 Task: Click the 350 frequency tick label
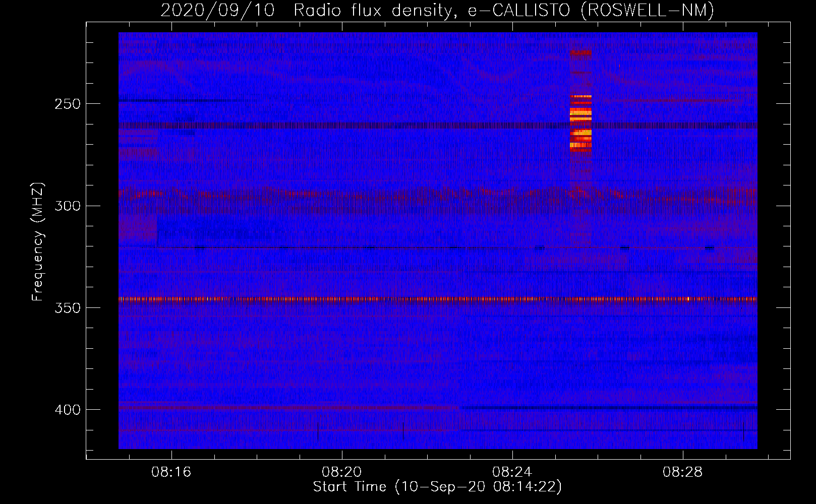pyautogui.click(x=68, y=307)
